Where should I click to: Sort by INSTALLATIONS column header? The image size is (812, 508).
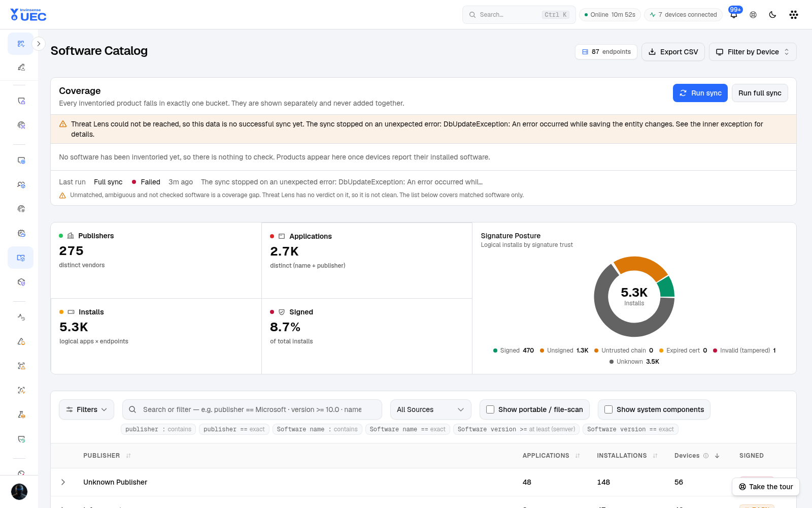(x=627, y=456)
